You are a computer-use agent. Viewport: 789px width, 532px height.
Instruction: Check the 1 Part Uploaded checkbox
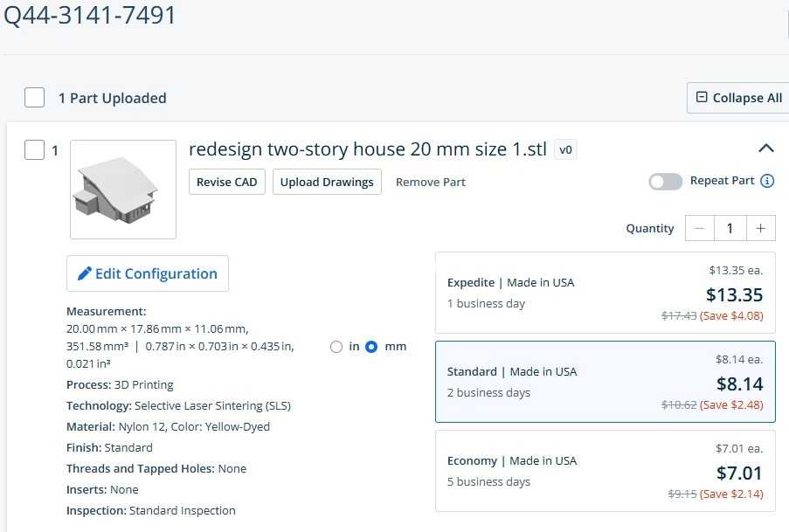(x=35, y=97)
